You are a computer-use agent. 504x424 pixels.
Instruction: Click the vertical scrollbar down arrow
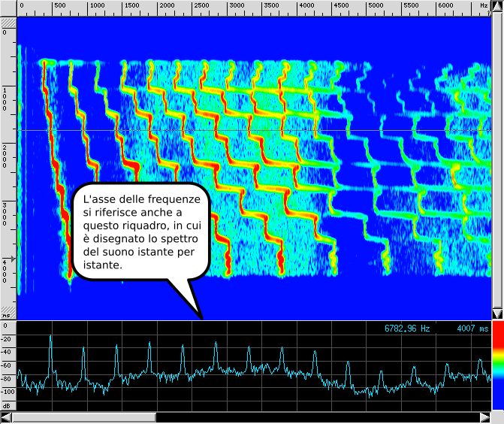(496, 313)
